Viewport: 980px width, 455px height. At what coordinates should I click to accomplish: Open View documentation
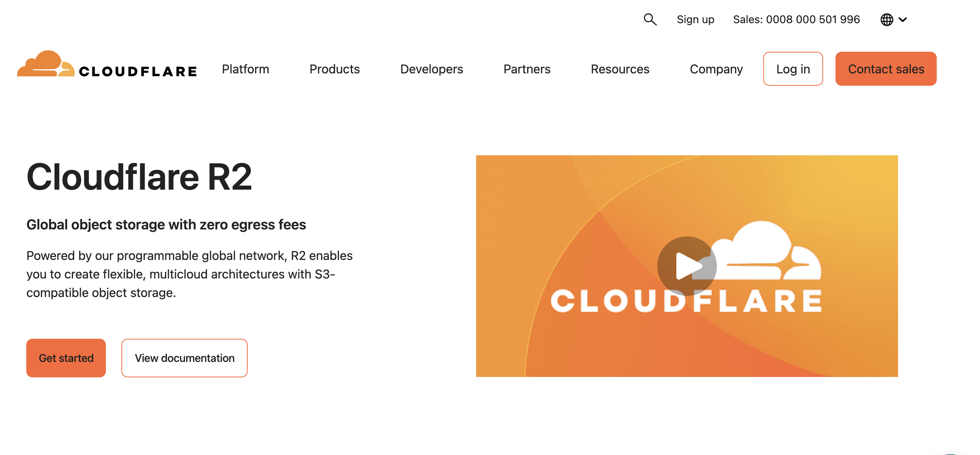pyautogui.click(x=184, y=358)
